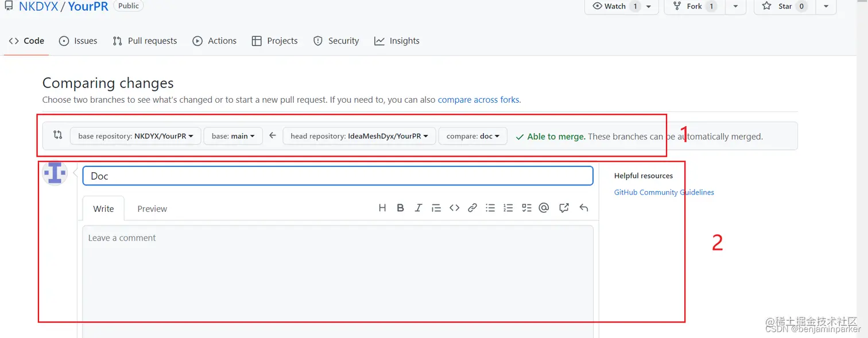868x338 pixels.
Task: Go to NKDYX owner page
Action: [x=38, y=6]
